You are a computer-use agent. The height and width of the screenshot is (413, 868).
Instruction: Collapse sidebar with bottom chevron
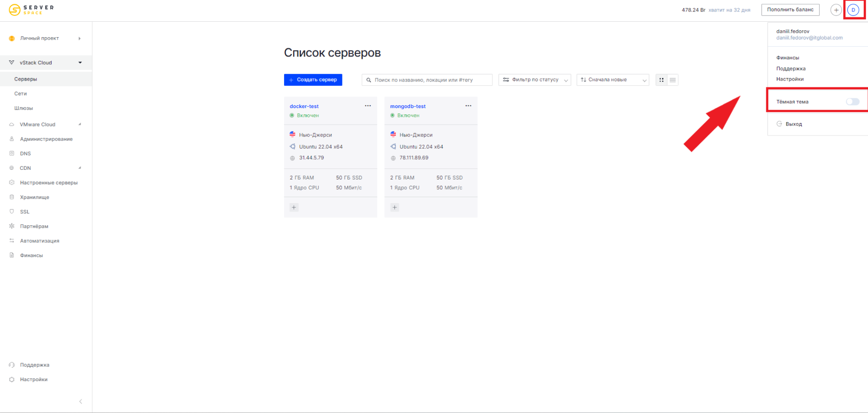(81, 401)
